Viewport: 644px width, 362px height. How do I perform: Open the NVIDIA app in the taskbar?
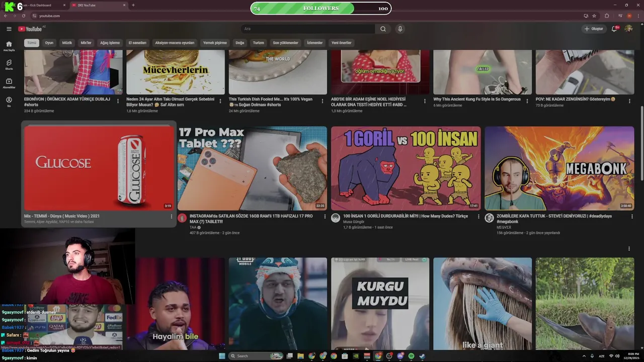click(x=356, y=356)
